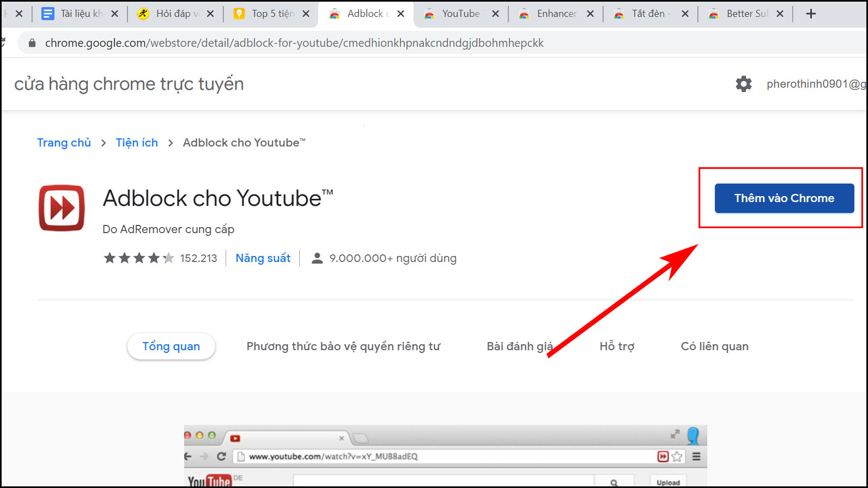Click the star rating icons

pos(139,258)
